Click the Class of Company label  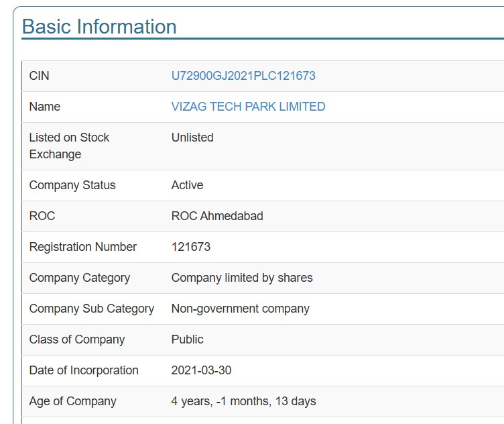click(x=77, y=339)
